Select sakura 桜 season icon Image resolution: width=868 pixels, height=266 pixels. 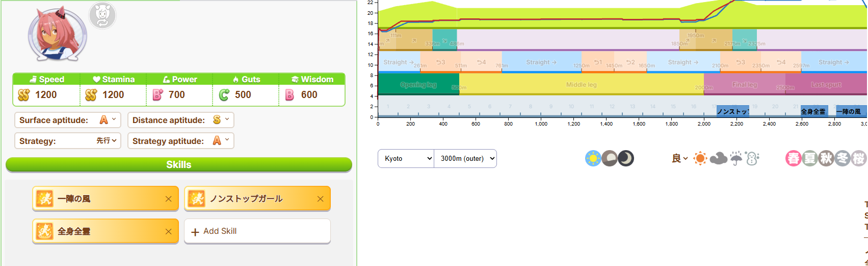[x=859, y=158]
